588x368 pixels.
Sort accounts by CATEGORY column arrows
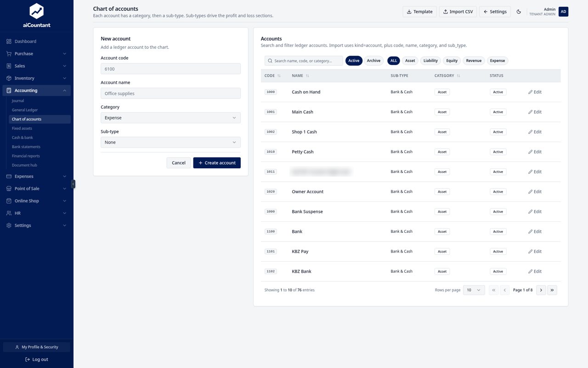[458, 76]
